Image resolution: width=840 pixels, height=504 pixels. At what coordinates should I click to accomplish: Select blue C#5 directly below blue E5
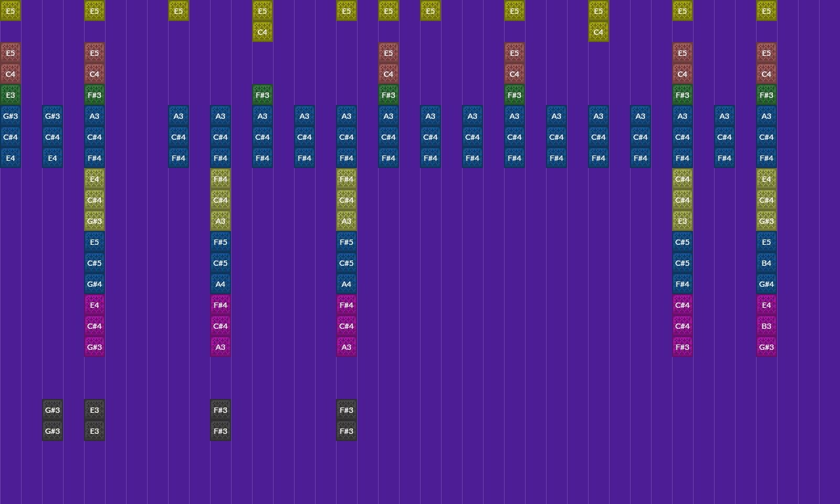[x=94, y=263]
